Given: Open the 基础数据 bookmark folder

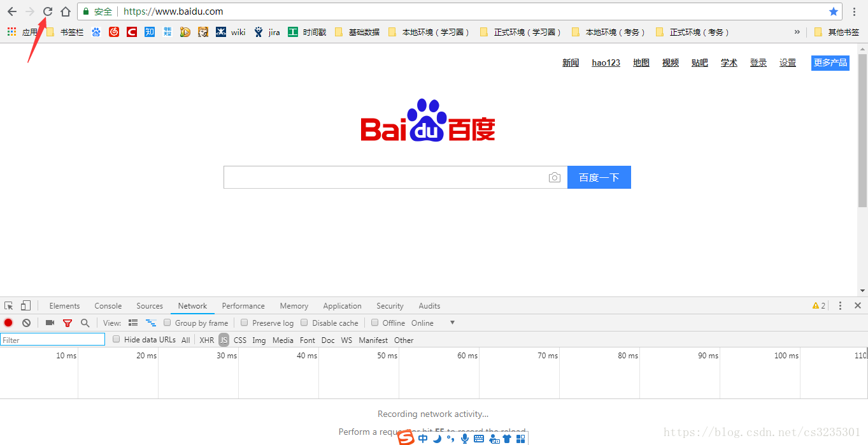Looking at the screenshot, I should pyautogui.click(x=357, y=32).
